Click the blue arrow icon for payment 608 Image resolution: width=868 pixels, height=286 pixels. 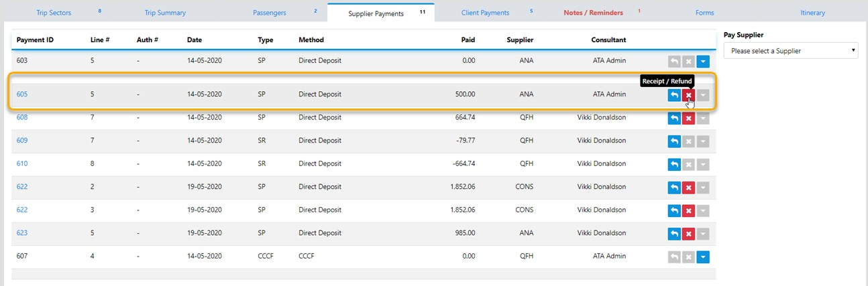pos(674,119)
